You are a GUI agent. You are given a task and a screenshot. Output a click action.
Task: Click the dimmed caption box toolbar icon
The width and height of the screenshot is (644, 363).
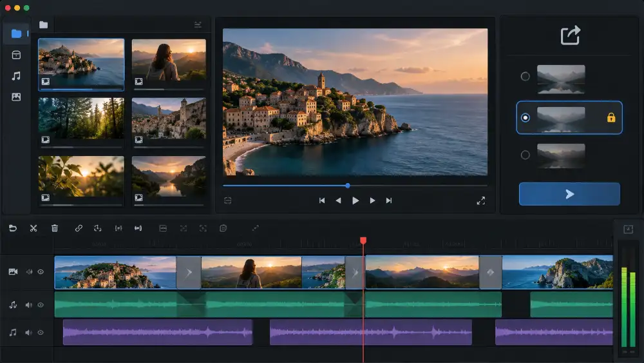coord(163,228)
